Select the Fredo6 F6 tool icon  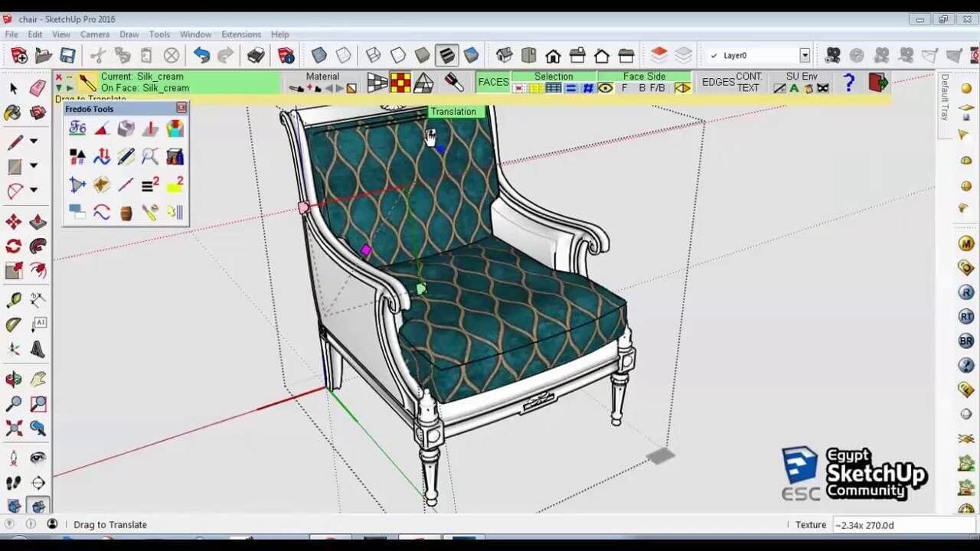click(77, 129)
